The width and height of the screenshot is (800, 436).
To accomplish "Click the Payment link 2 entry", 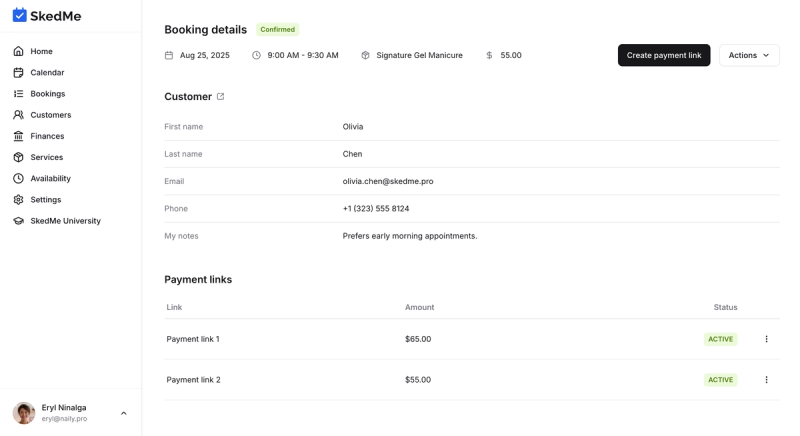I will pos(193,380).
